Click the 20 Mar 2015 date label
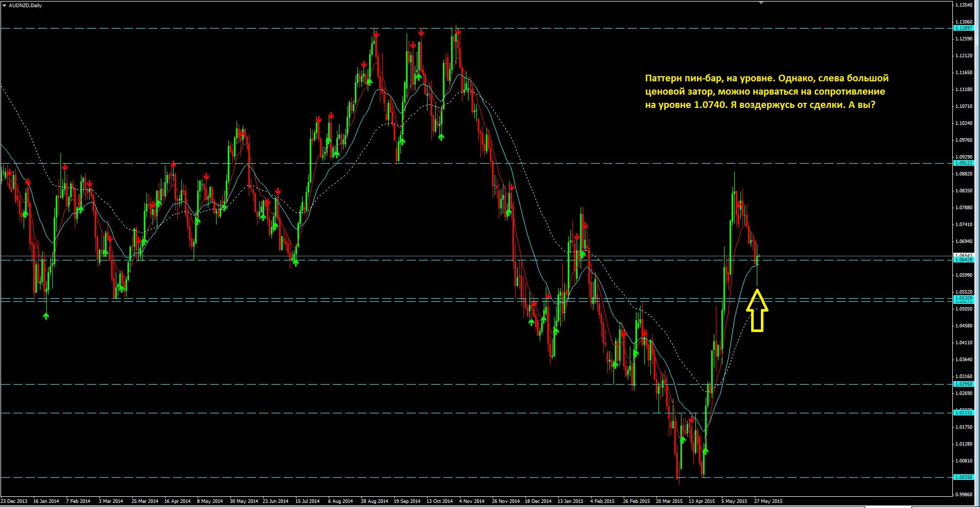Image resolution: width=980 pixels, height=508 pixels. pyautogui.click(x=669, y=501)
